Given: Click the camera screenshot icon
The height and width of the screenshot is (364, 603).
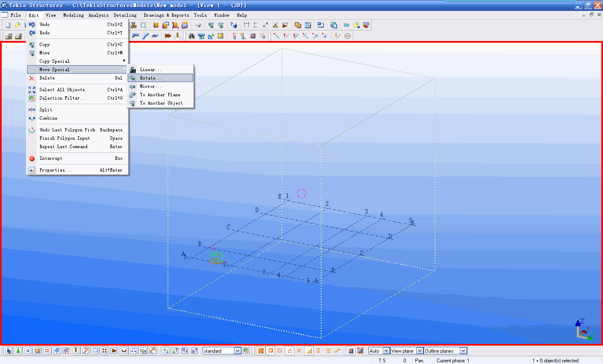Looking at the screenshot, I should [320, 25].
